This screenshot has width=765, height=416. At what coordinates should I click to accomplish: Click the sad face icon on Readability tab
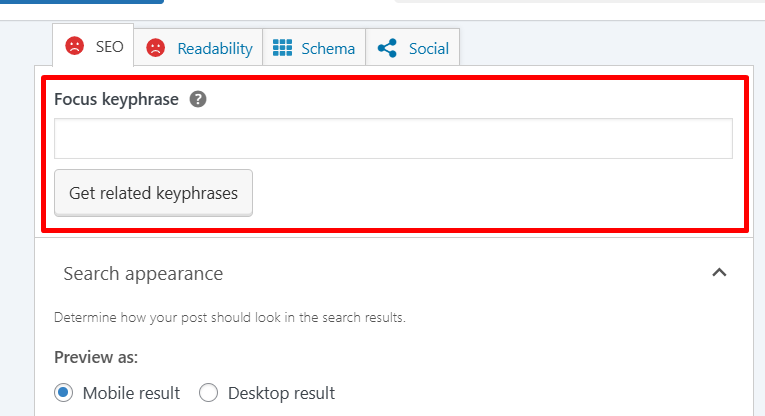pos(155,48)
